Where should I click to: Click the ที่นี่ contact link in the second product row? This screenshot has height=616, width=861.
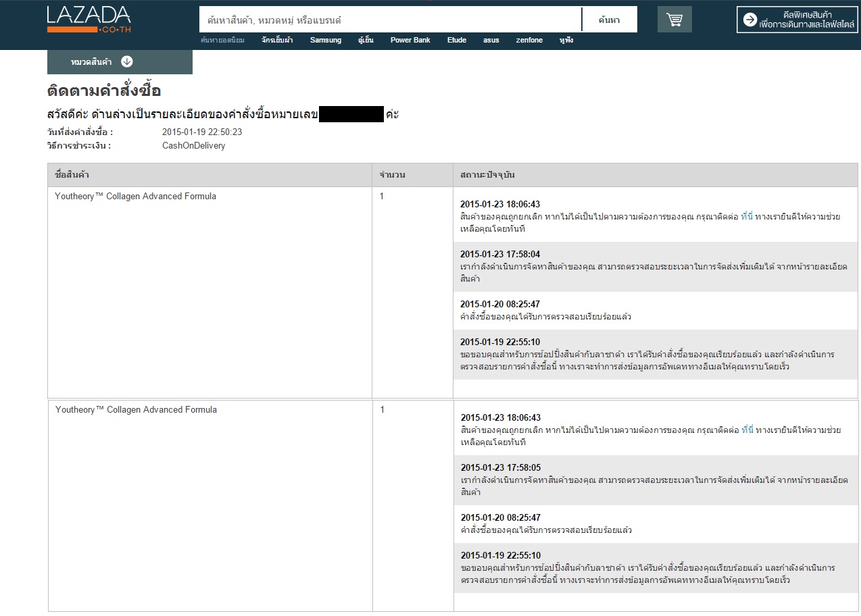pyautogui.click(x=747, y=430)
